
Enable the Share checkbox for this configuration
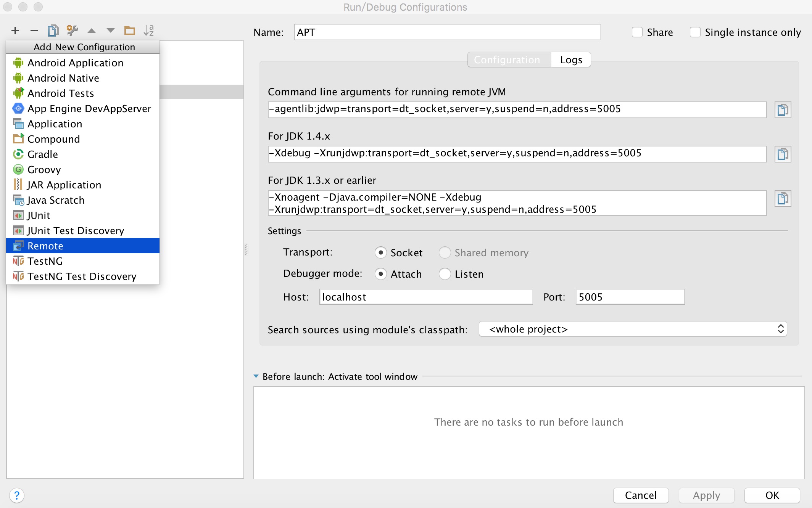[637, 32]
